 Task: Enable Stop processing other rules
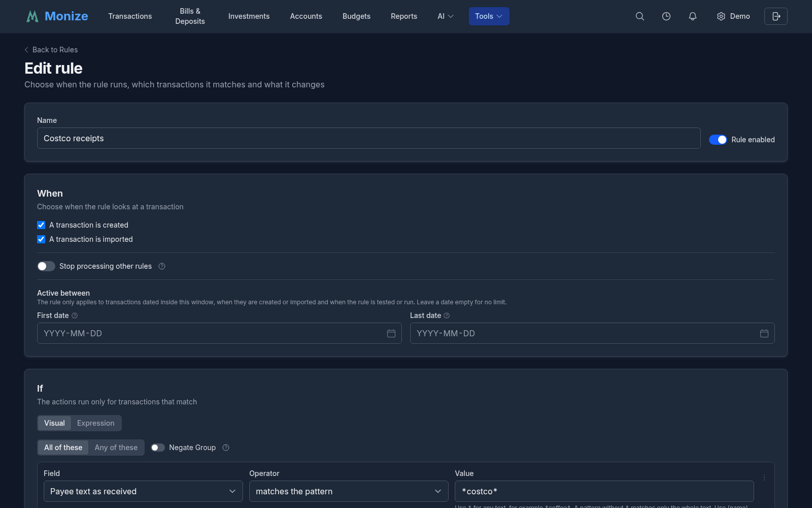click(x=46, y=266)
